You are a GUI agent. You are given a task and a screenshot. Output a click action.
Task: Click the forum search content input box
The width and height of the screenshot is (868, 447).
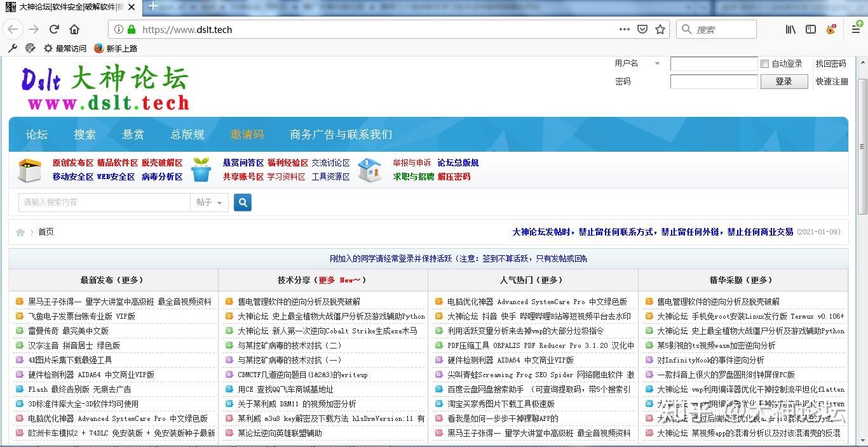coord(104,203)
